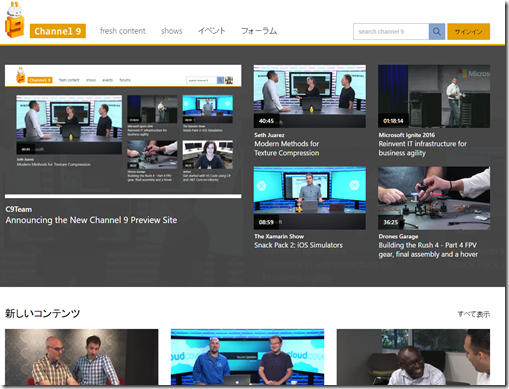Image resolution: width=509 pixels, height=389 pixels.
Task: Click the 新しいコンテンツ heading
Action: [x=43, y=313]
